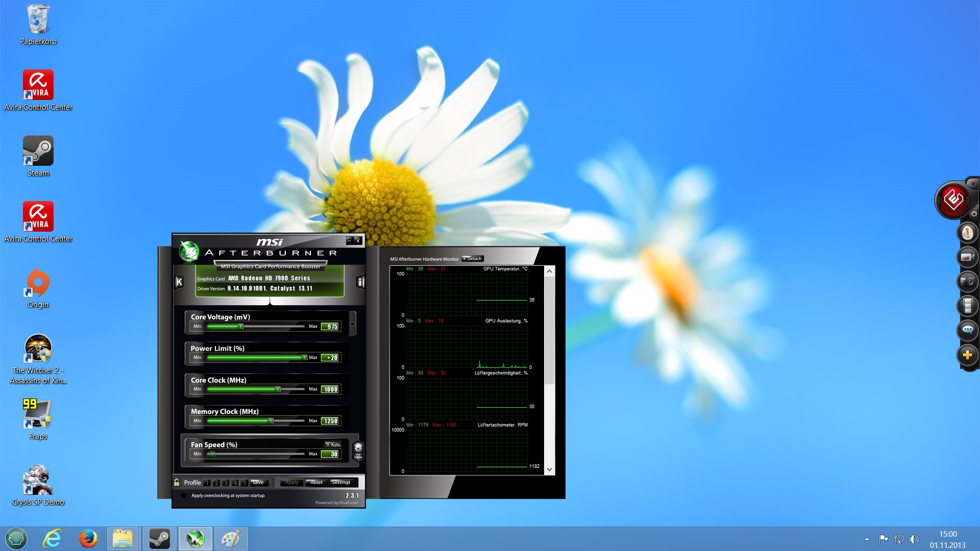Click the Reset button

coord(316,482)
